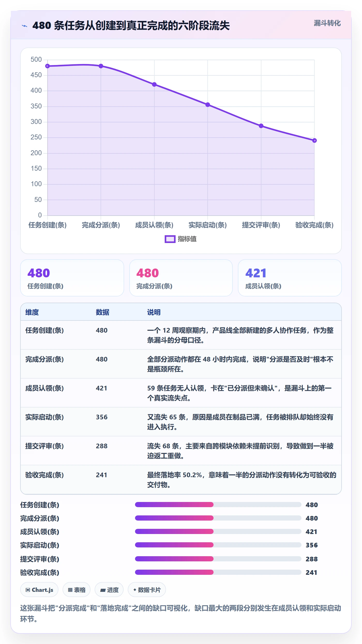Screen dimensions: 362x644
Task: Click the chart data point for 验收完成(条)
Action: click(314, 140)
